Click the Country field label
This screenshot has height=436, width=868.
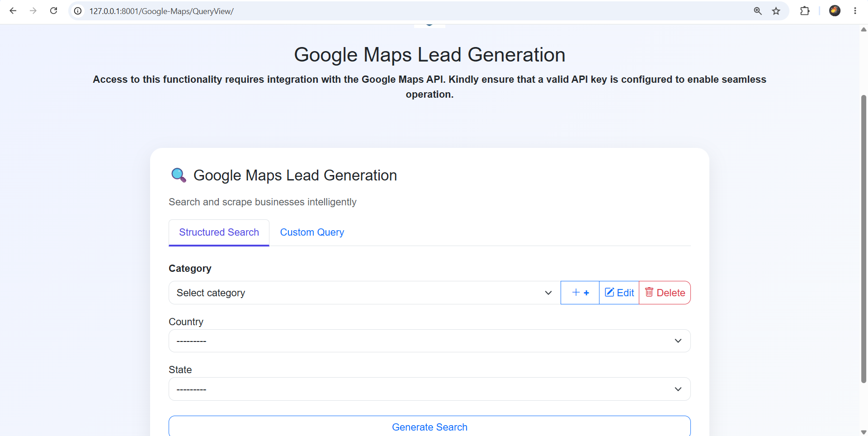point(186,322)
